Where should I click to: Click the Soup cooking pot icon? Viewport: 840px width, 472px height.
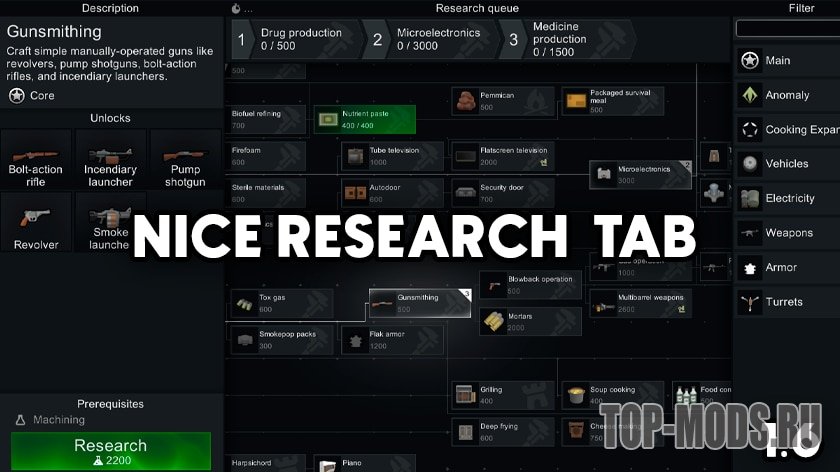tap(576, 395)
